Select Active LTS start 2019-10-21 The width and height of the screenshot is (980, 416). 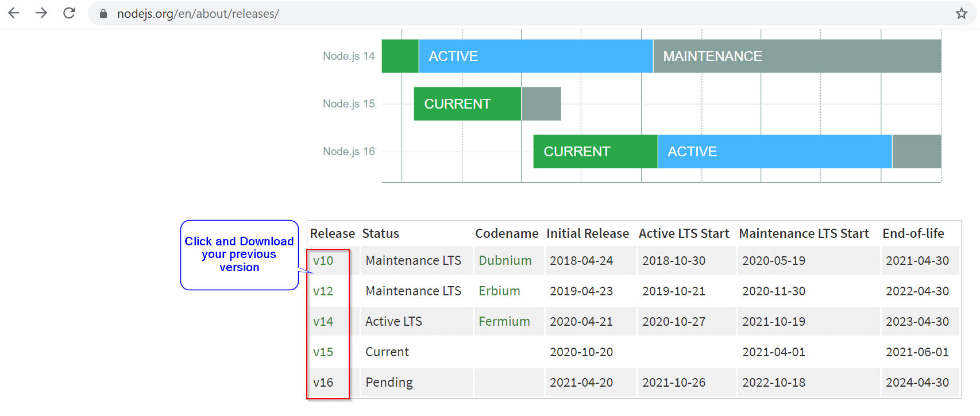click(674, 291)
